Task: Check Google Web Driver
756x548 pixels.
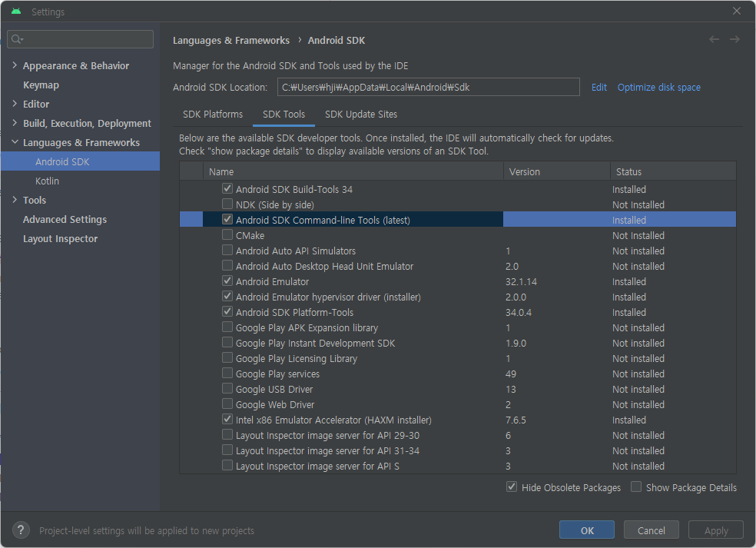Action: point(227,404)
